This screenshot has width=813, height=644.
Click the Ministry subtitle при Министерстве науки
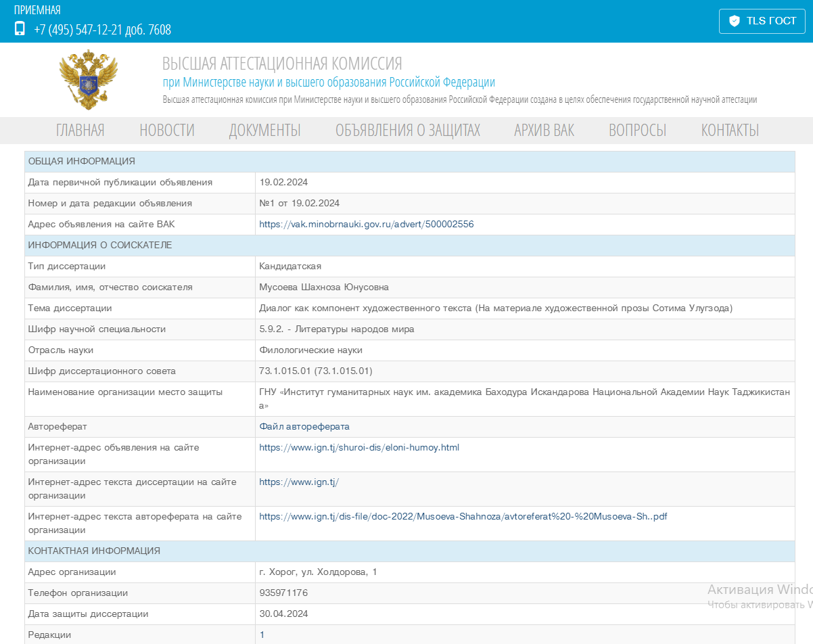329,83
